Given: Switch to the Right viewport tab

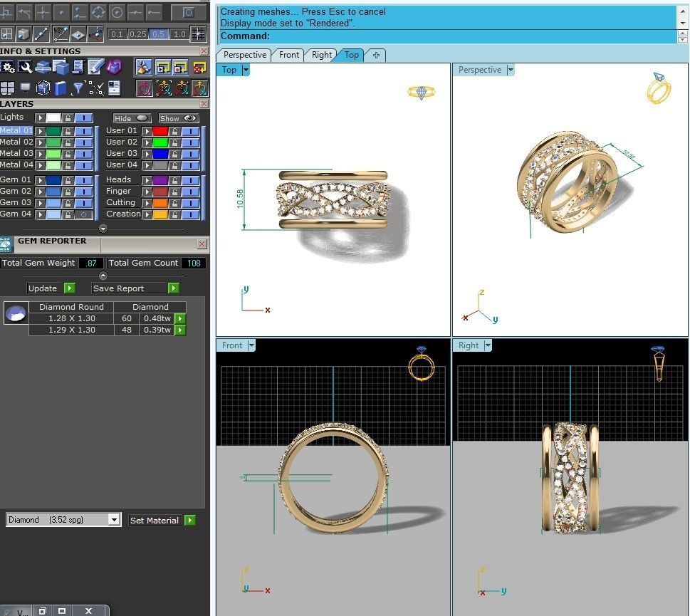Looking at the screenshot, I should pyautogui.click(x=322, y=55).
